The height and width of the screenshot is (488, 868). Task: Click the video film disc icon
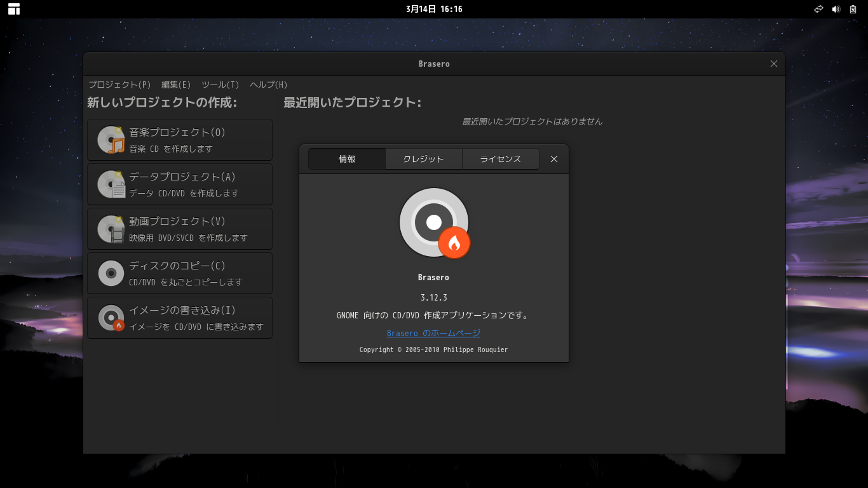[111, 229]
